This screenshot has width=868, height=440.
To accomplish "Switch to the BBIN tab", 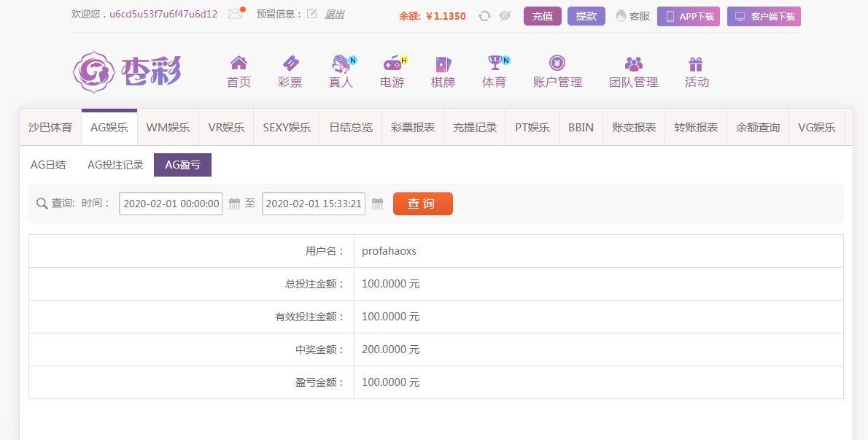I will click(x=581, y=127).
